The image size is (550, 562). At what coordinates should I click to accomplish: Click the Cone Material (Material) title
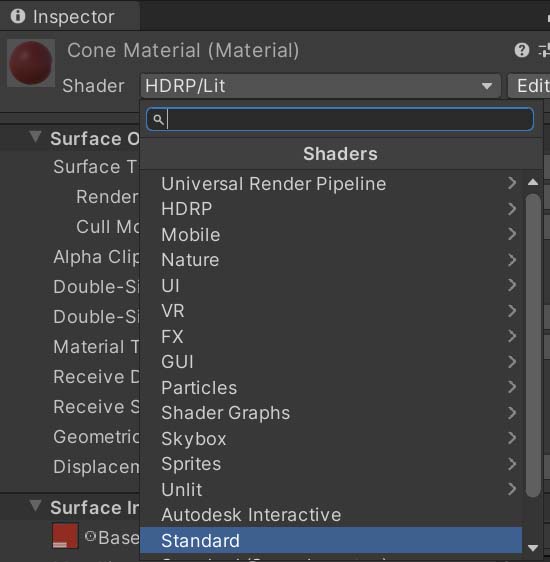click(x=183, y=51)
